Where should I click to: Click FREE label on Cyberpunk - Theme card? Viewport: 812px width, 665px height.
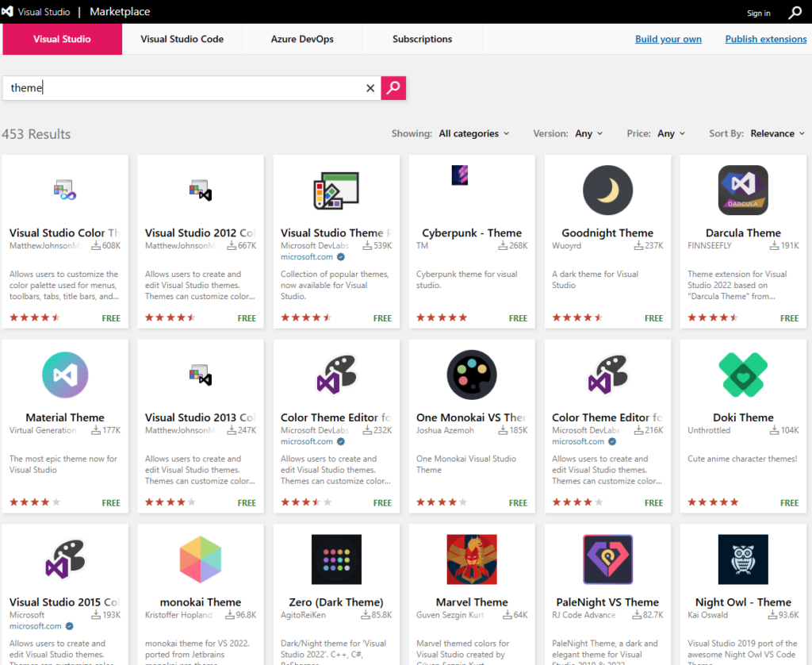coord(518,318)
